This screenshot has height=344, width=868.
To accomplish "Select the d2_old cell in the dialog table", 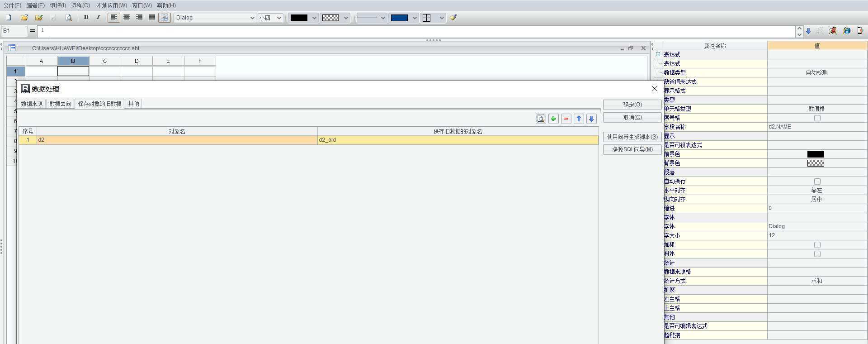I will click(458, 140).
